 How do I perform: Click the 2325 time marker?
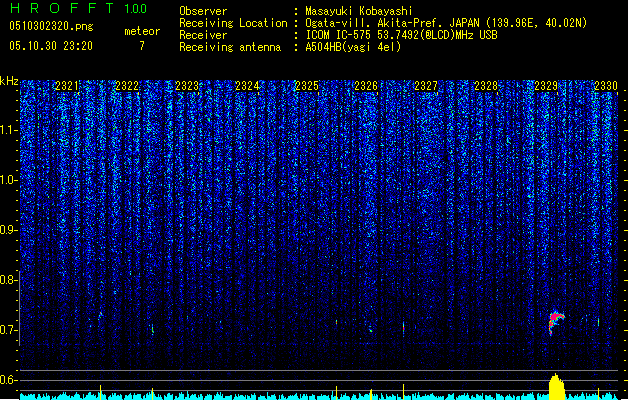pyautogui.click(x=306, y=86)
